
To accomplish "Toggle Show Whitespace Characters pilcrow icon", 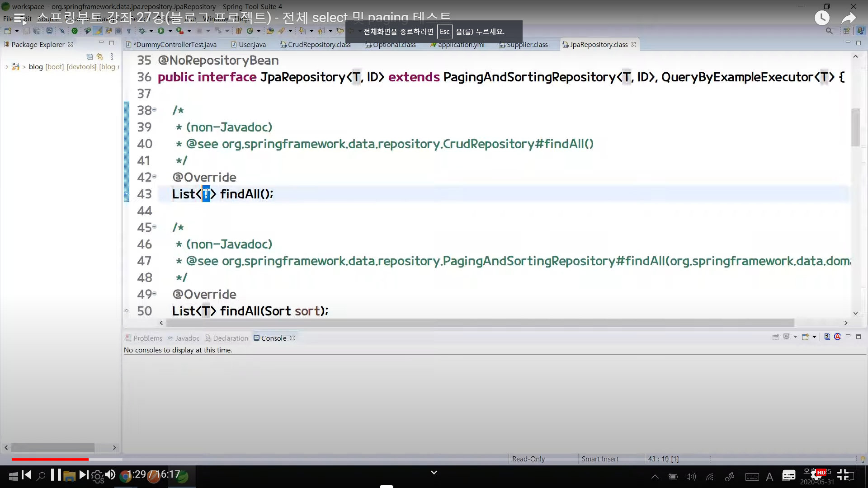I will pos(129,31).
